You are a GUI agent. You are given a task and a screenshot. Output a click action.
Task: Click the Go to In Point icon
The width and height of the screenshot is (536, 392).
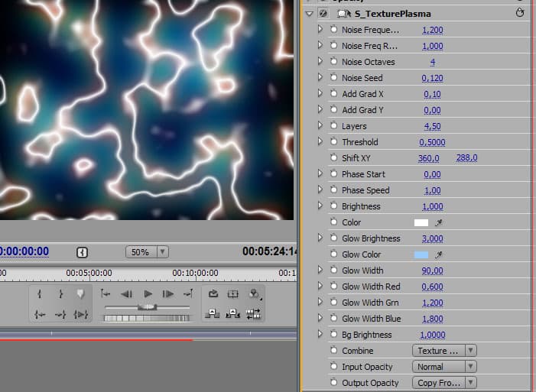39,314
